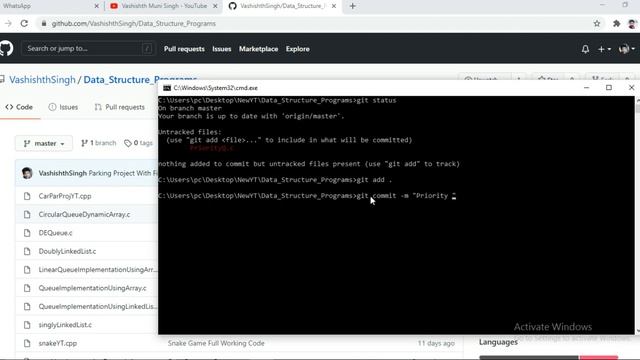Select the repository Code tab
Screen dimensions: 640x360
(x=19, y=107)
